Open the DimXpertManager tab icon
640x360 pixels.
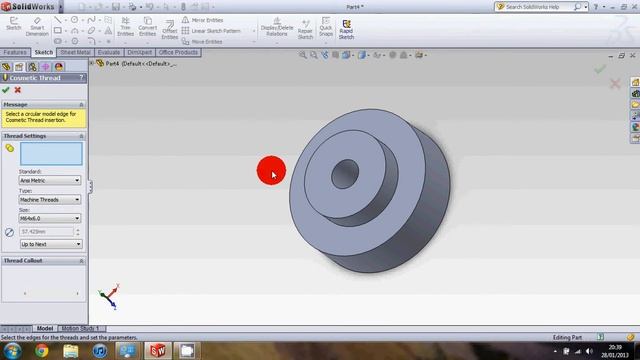[45, 67]
